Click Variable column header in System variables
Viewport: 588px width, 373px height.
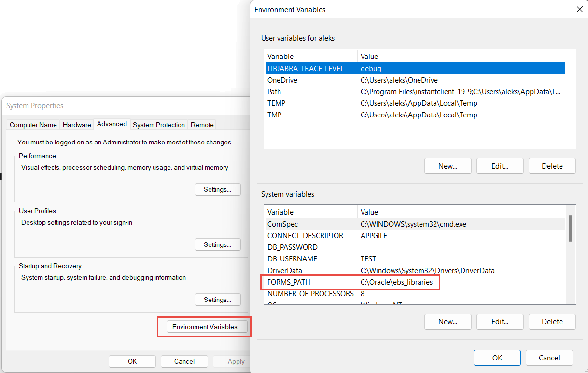pyautogui.click(x=311, y=212)
